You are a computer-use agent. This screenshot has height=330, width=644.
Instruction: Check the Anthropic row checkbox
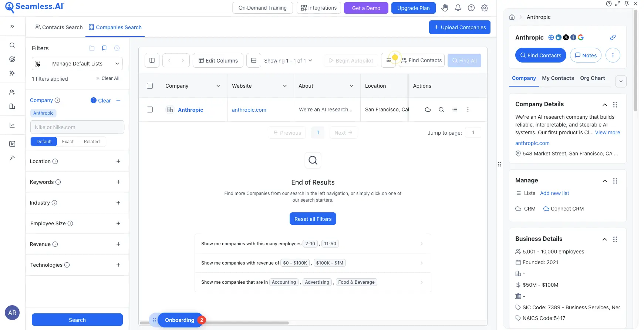(150, 110)
